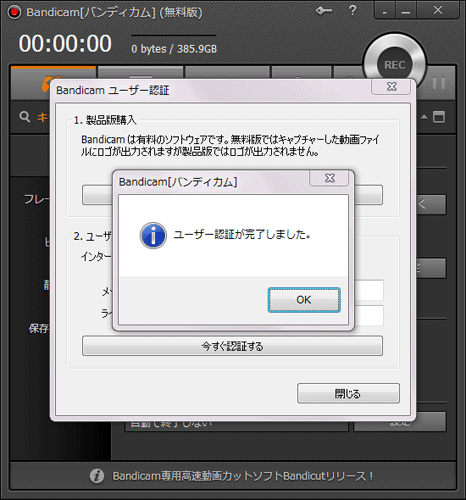The image size is (466, 500).
Task: Click the window mode icon at right
Action: (x=439, y=117)
